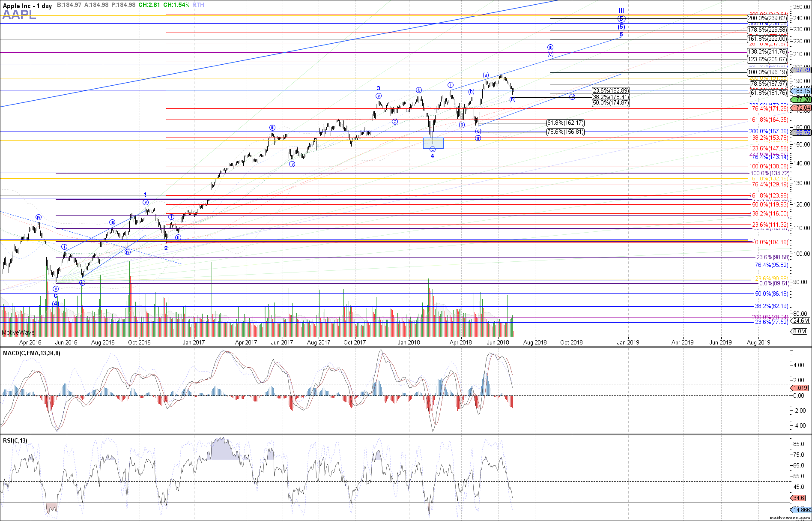Select the 38.2%(178.41) retracement label

[x=611, y=97]
